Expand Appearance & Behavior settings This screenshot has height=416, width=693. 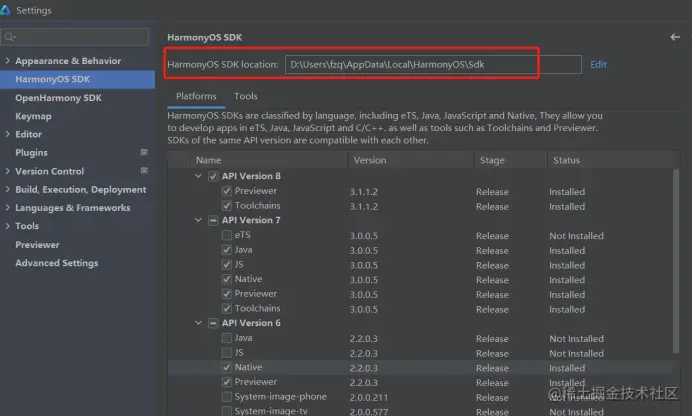8,61
